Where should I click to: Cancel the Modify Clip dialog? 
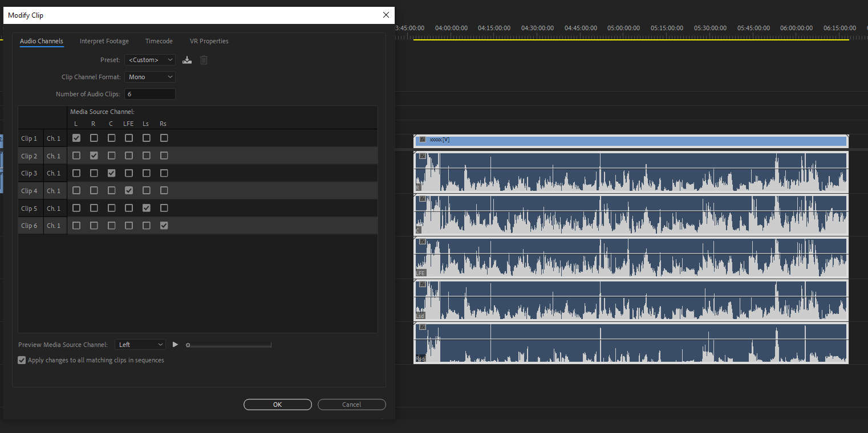click(351, 404)
